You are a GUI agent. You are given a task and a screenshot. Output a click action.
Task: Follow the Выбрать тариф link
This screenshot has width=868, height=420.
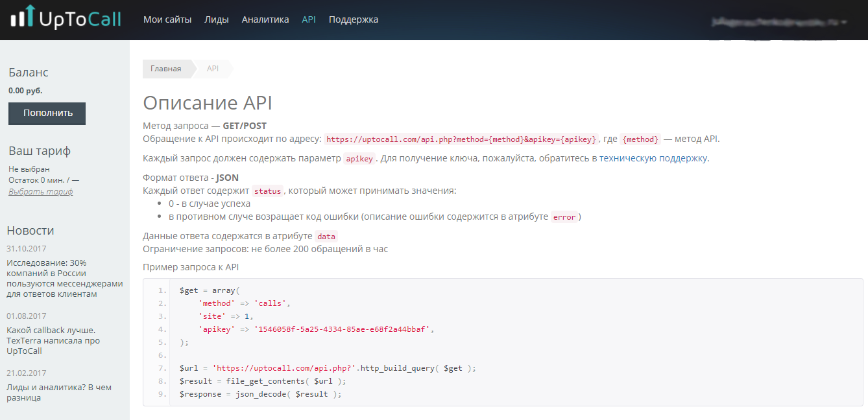click(x=40, y=192)
